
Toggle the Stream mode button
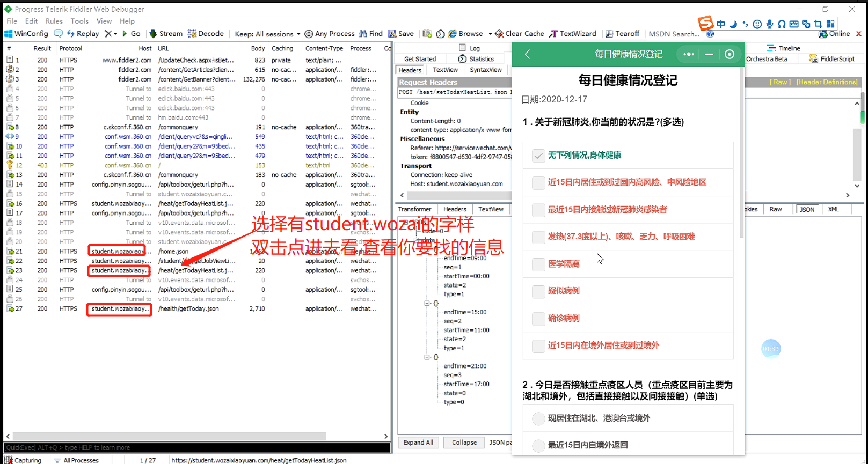(x=166, y=33)
